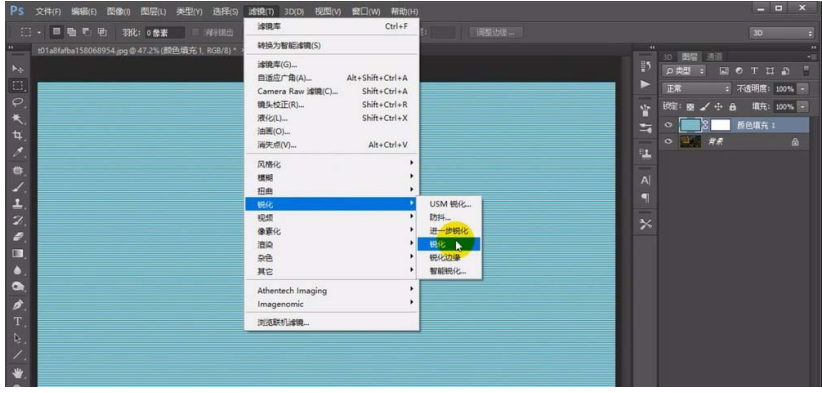
Task: Filter layers by shape layers icon
Action: tap(770, 71)
